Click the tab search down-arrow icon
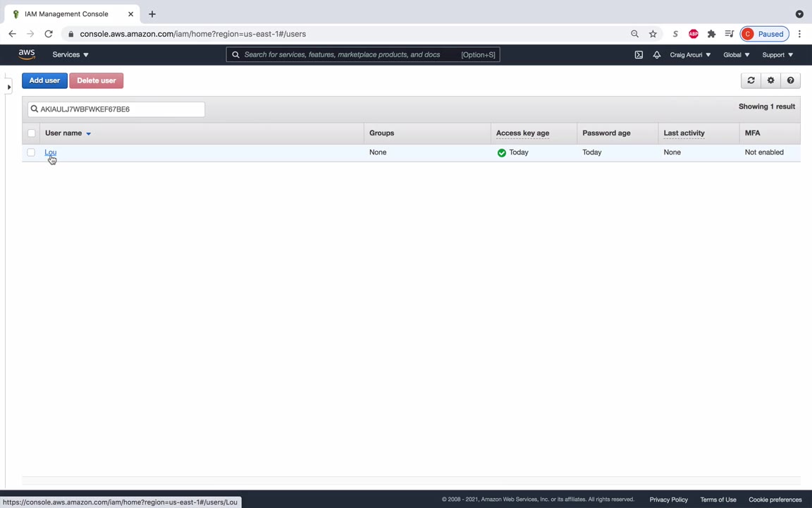Image resolution: width=812 pixels, height=508 pixels. (799, 14)
